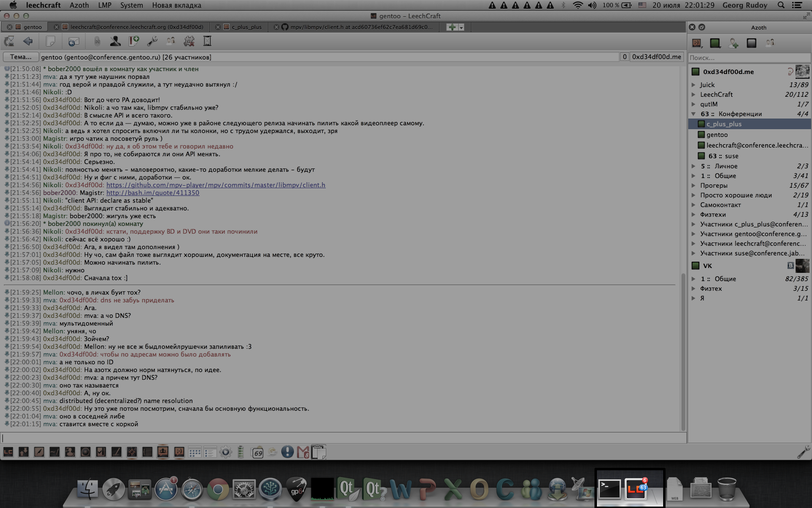Open the wrench configure-room icon
Screen dimensions: 812x508
152,42
